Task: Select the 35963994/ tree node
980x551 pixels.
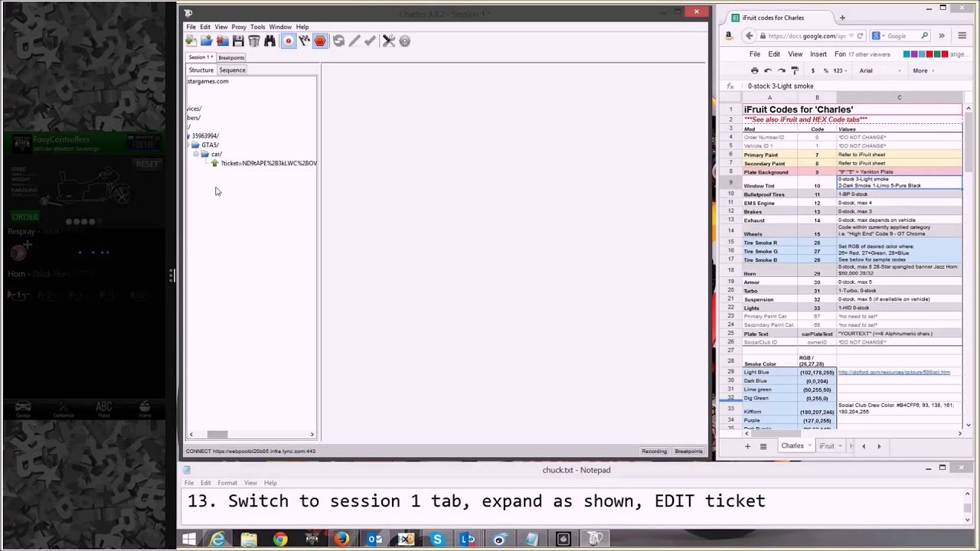Action: [x=204, y=135]
